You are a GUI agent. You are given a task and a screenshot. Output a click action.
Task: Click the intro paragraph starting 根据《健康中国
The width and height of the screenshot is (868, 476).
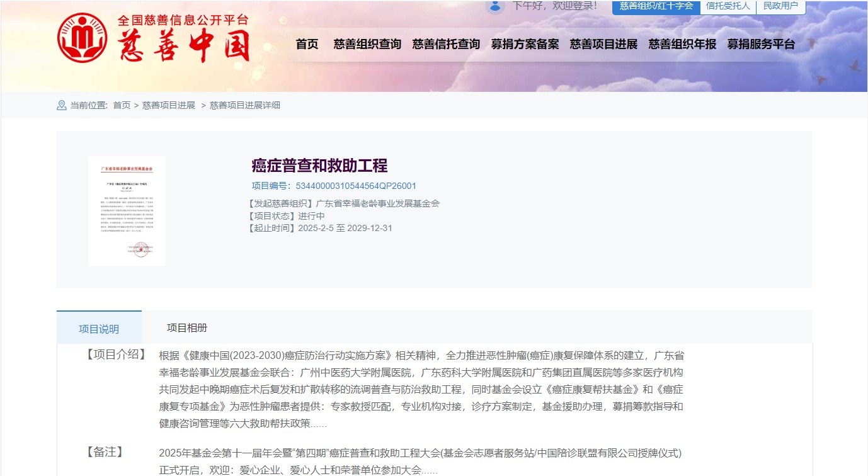421,389
